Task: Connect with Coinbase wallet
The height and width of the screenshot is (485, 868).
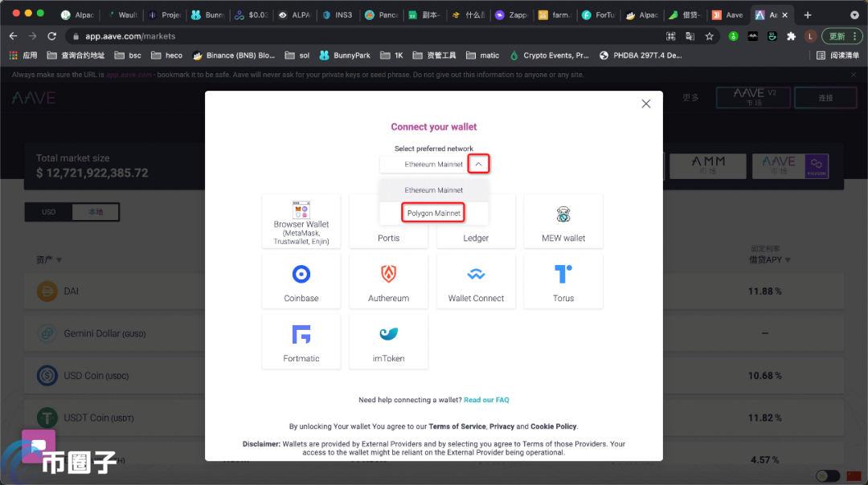Action: [x=301, y=282]
